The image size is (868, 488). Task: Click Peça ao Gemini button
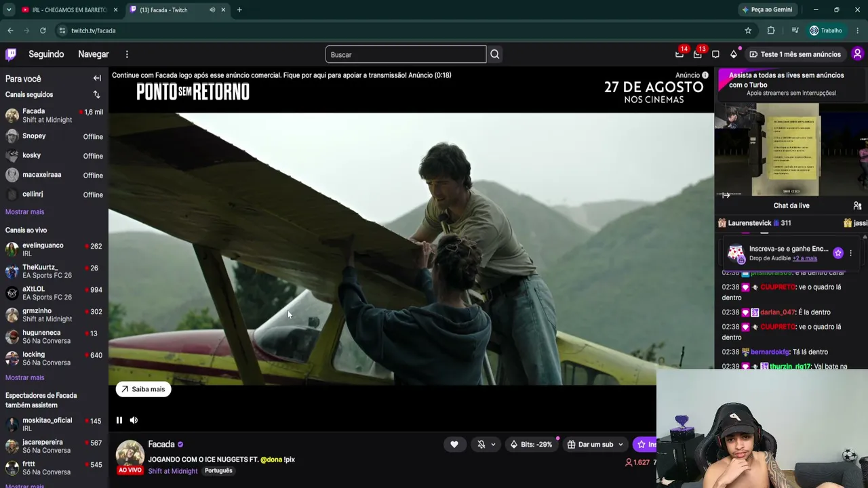pos(767,10)
